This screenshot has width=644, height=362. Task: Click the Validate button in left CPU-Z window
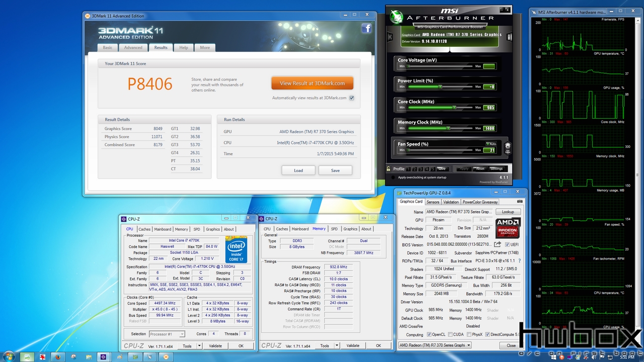[x=215, y=346]
